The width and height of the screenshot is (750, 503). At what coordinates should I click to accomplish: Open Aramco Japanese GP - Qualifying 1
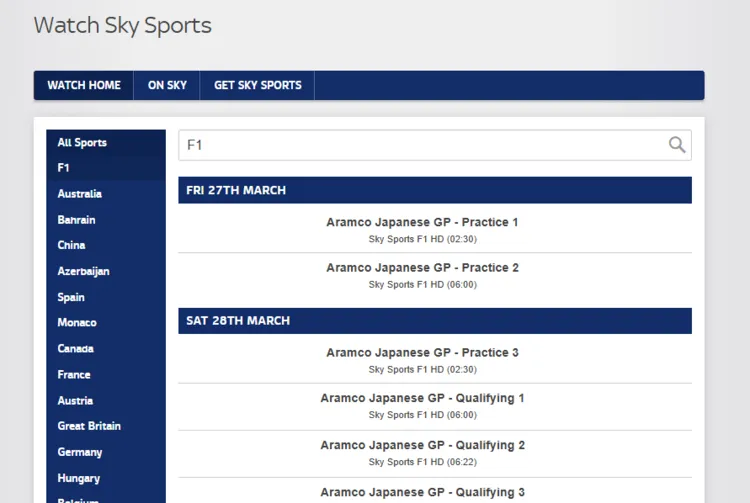pyautogui.click(x=422, y=398)
